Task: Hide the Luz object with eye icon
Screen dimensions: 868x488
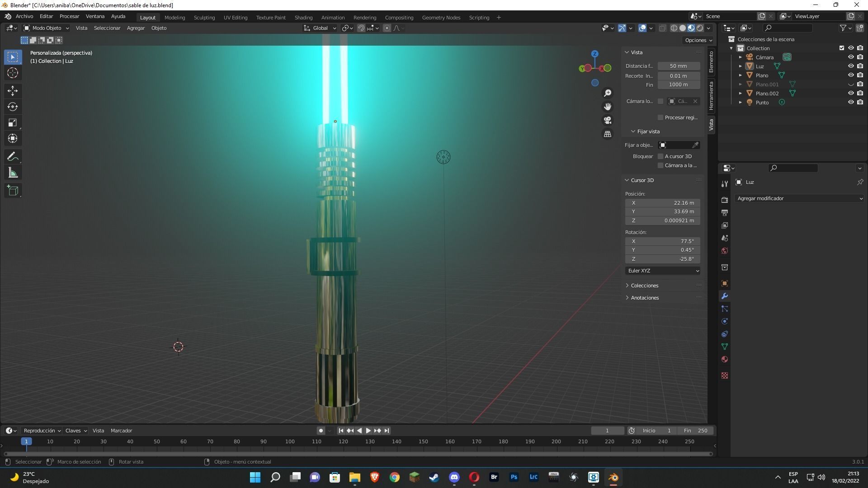Action: 851,66
